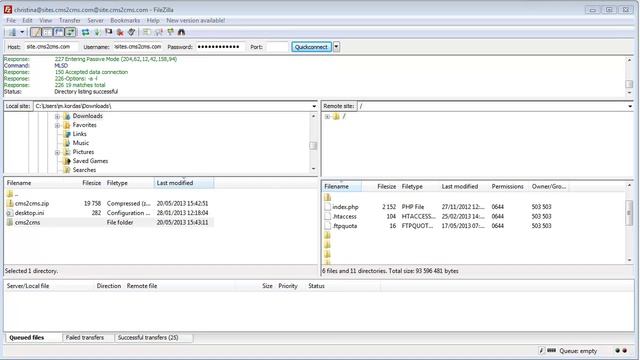Open the Server menu
Viewport: 640px width, 360px height.
(96, 20)
